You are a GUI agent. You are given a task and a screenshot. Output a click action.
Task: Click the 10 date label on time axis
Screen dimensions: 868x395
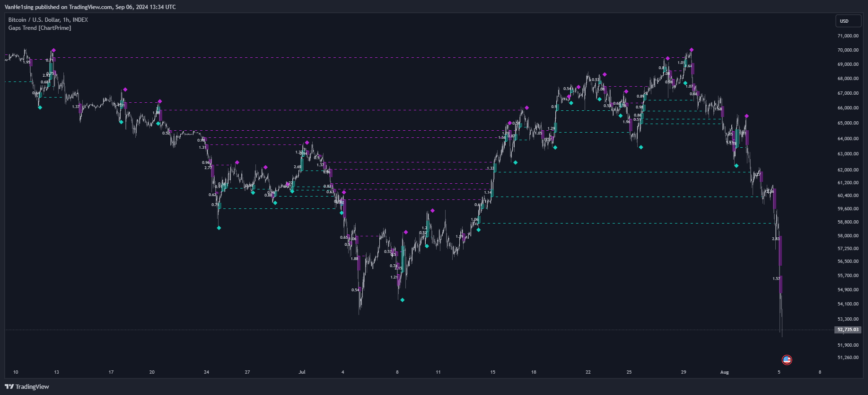click(x=16, y=372)
